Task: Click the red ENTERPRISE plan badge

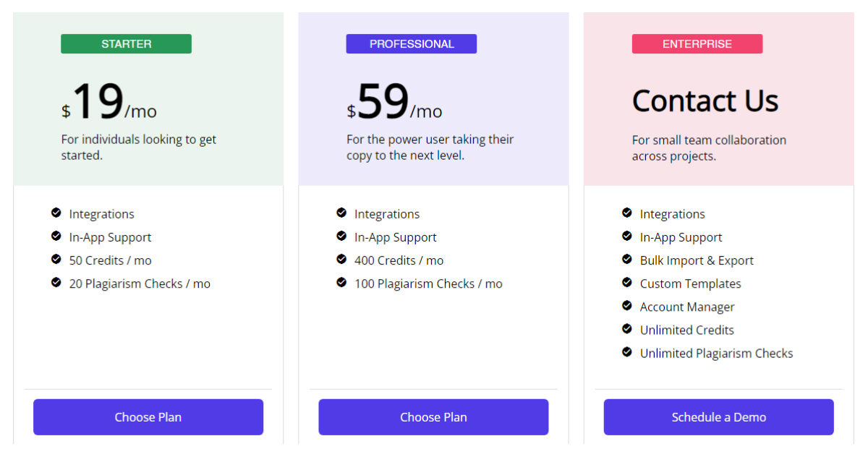Action: click(697, 44)
